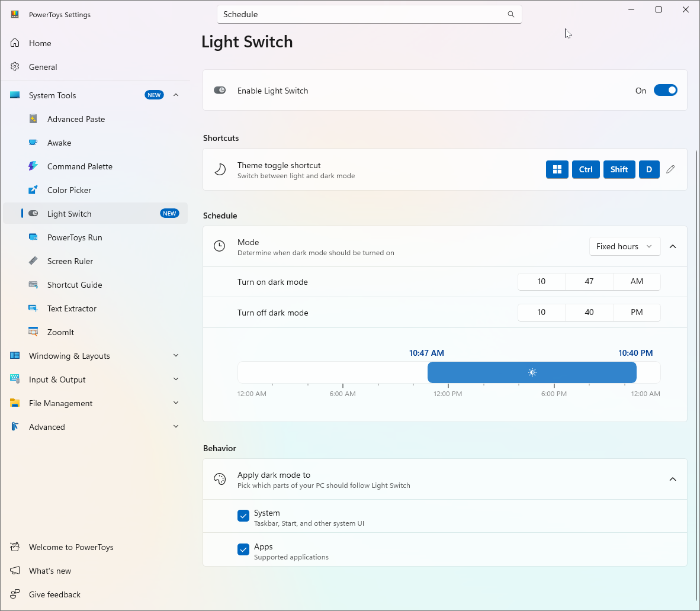Image resolution: width=700 pixels, height=611 pixels.
Task: Click the Command Palette lightning icon
Action: point(33,166)
